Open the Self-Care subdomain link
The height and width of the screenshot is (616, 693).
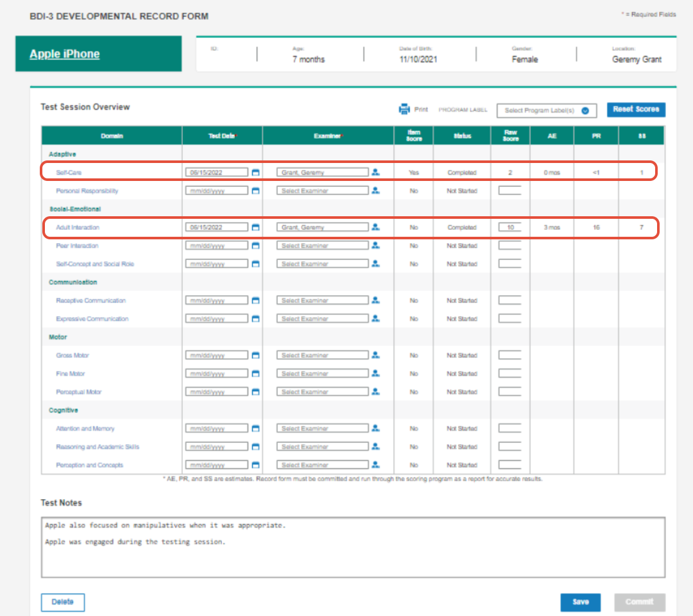[69, 173]
